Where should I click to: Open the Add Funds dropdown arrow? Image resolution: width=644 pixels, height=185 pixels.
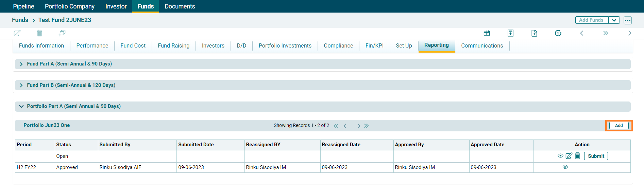pyautogui.click(x=614, y=20)
